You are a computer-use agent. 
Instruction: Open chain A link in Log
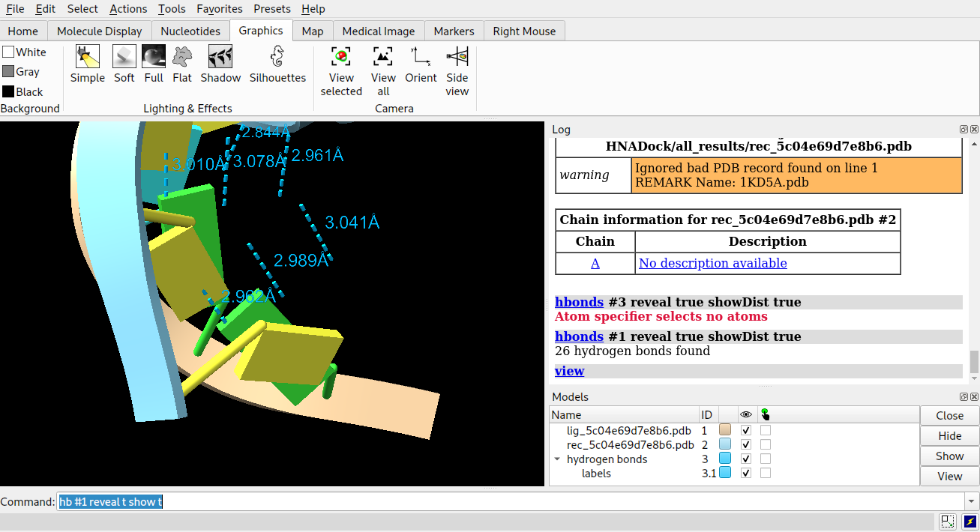(595, 263)
